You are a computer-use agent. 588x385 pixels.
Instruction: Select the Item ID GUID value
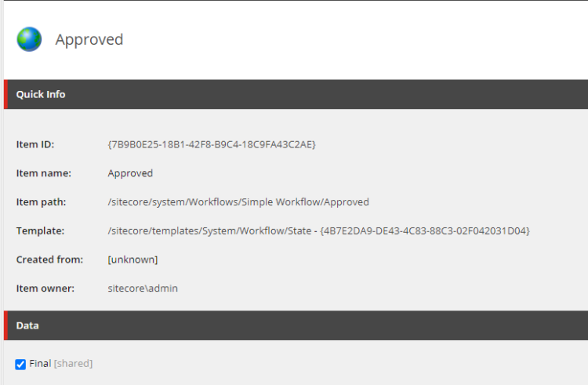(212, 144)
